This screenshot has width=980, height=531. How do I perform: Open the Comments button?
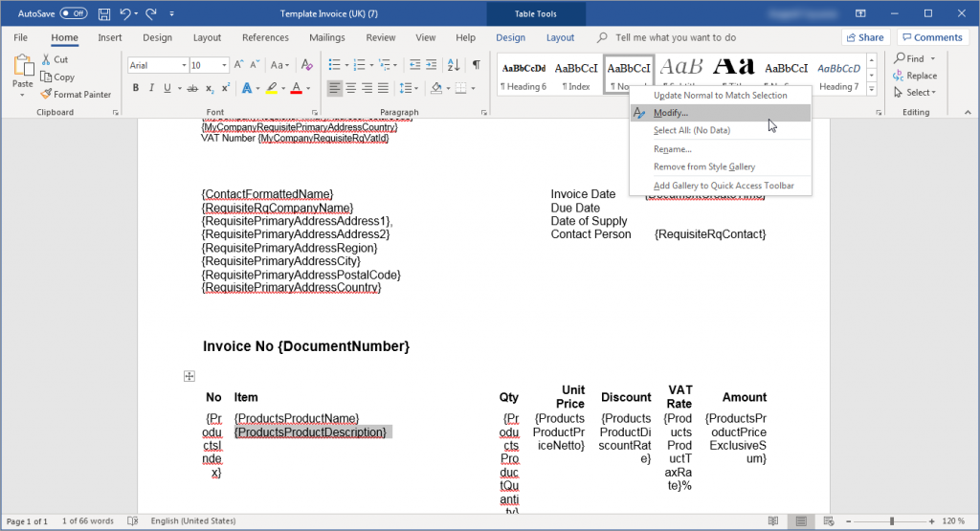(933, 37)
